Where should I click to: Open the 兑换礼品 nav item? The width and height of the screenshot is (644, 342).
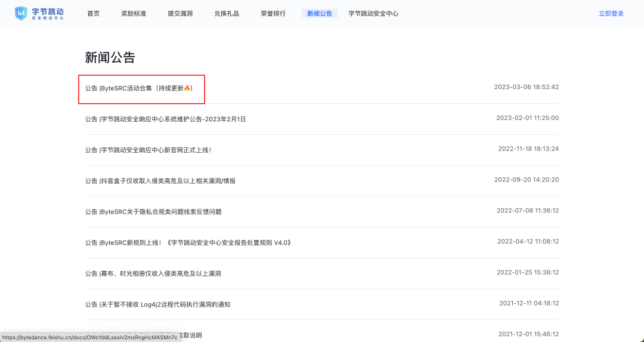(x=227, y=14)
